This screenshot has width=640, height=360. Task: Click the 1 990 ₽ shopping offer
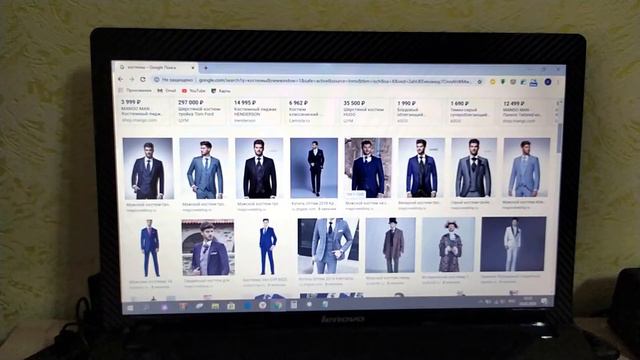[x=418, y=112]
